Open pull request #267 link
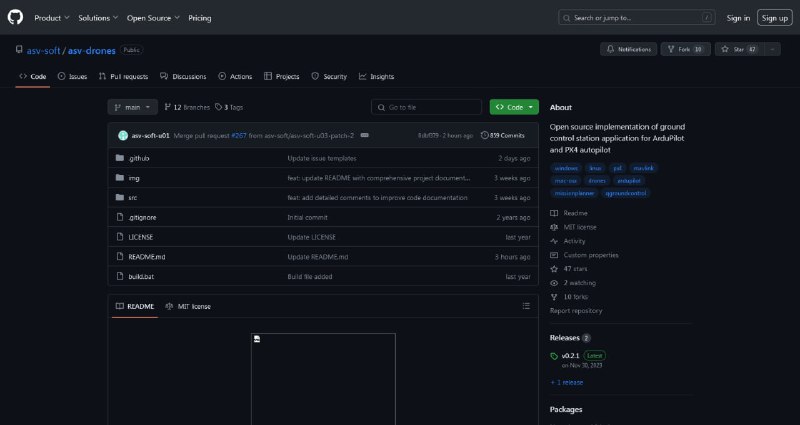The width and height of the screenshot is (800, 425). (239, 136)
